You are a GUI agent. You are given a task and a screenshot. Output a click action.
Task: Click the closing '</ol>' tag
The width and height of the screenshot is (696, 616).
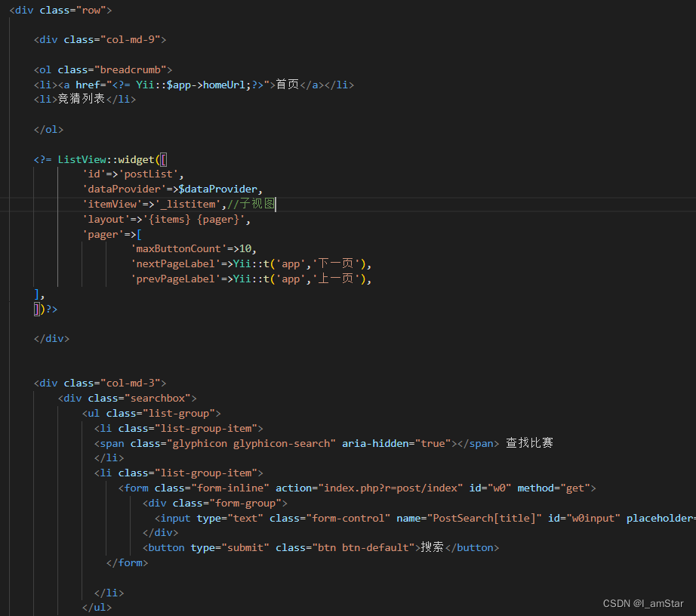coord(49,130)
